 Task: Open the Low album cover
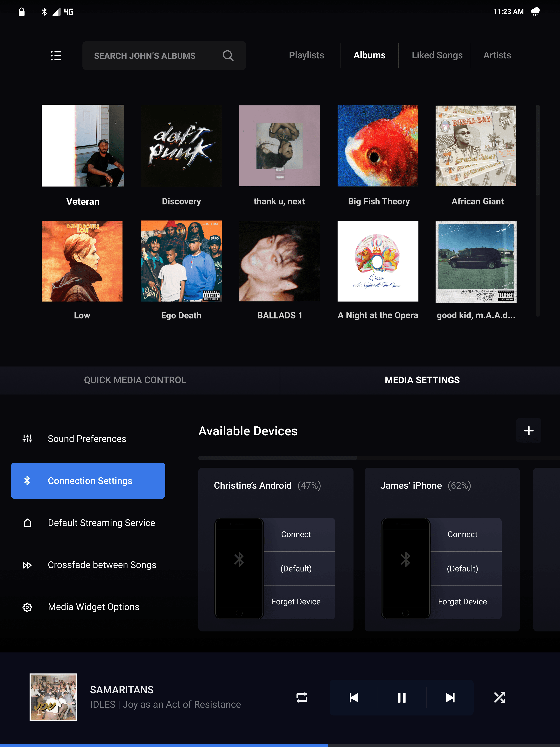[x=82, y=261]
